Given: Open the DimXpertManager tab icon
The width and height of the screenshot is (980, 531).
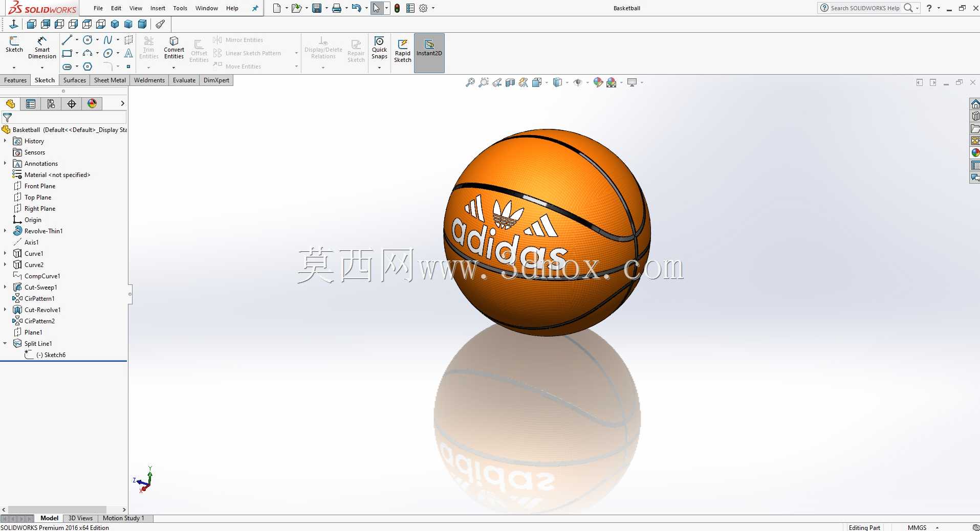Looking at the screenshot, I should [x=72, y=104].
